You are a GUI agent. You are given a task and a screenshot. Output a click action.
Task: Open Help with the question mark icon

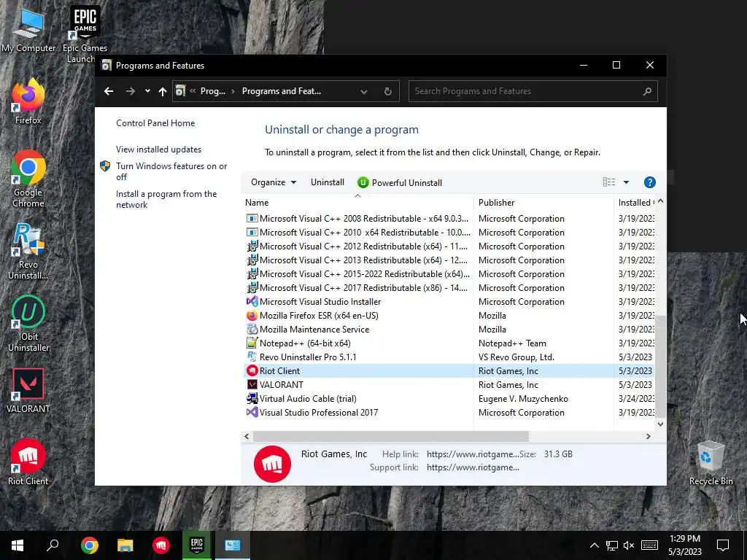pos(649,182)
